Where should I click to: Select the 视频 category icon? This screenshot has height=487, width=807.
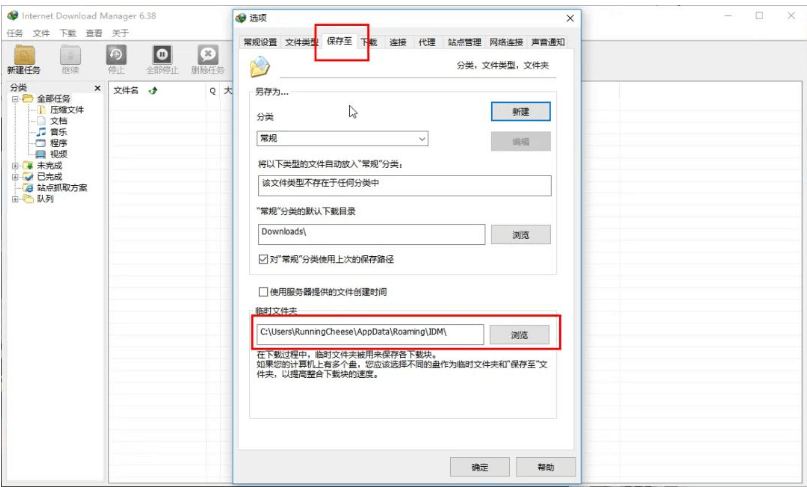[42, 154]
